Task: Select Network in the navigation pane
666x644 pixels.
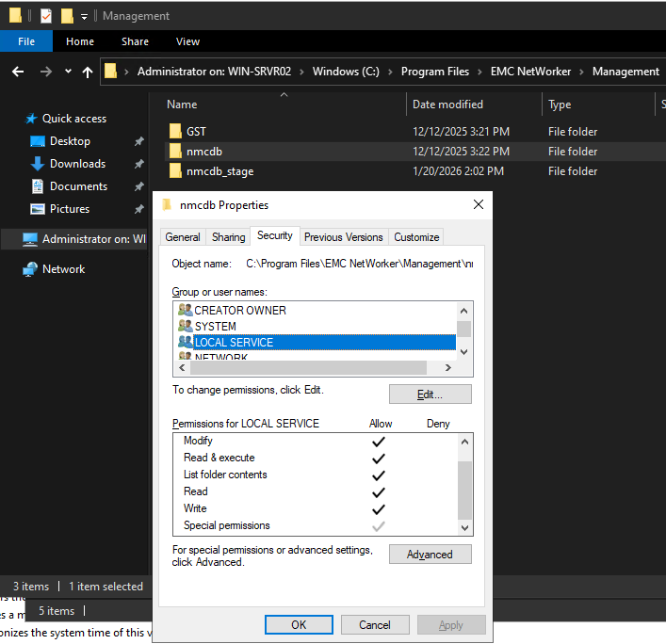Action: pyautogui.click(x=63, y=269)
